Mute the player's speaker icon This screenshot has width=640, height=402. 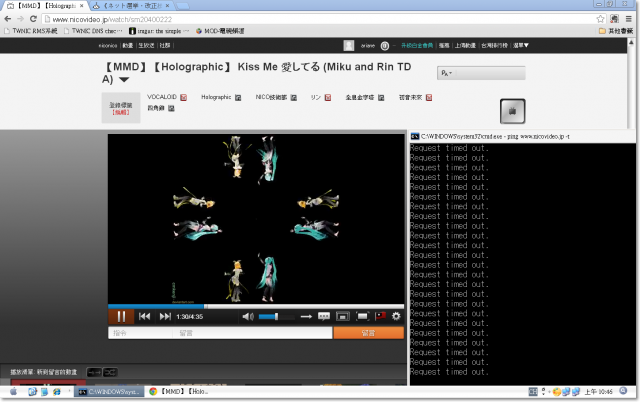(248, 316)
